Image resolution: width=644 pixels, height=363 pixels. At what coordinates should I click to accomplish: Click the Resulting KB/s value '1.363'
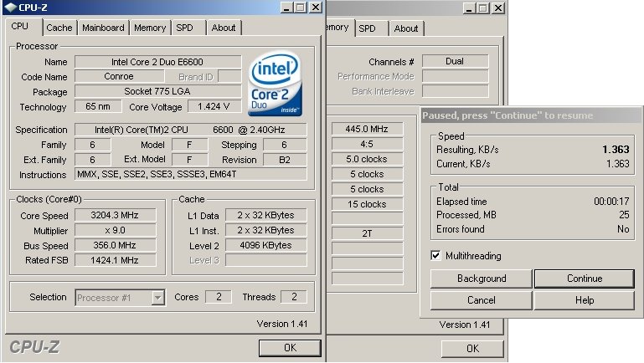(x=616, y=150)
